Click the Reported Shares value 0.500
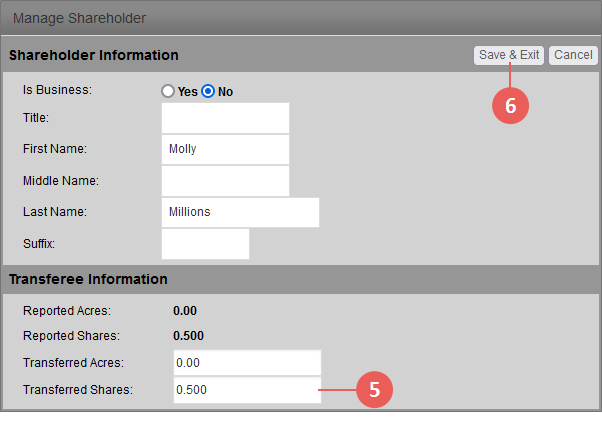Image resolution: width=602 pixels, height=427 pixels. click(189, 336)
